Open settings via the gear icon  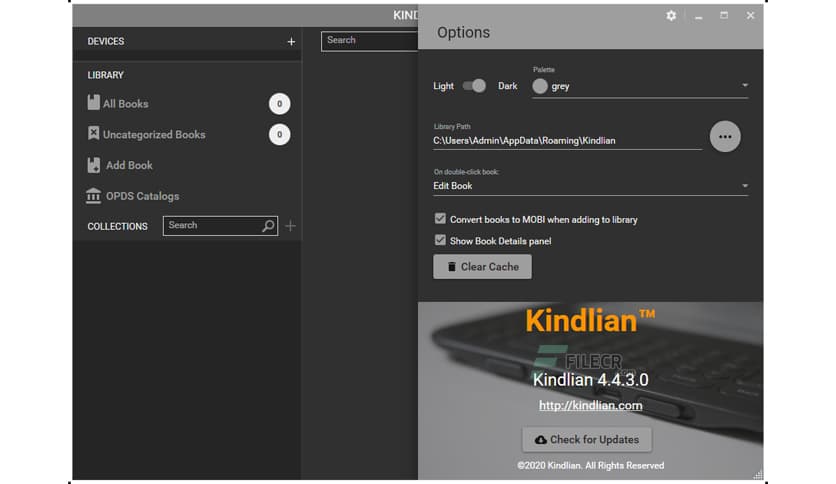click(671, 16)
